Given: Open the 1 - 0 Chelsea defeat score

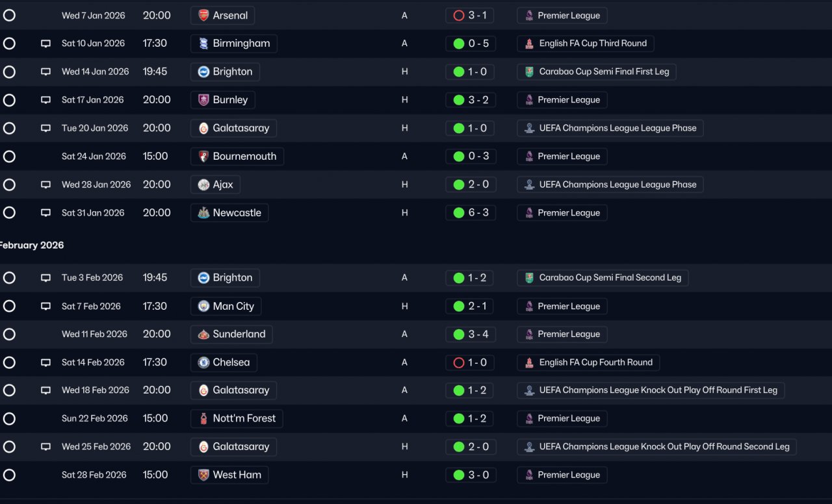Looking at the screenshot, I should 471,362.
